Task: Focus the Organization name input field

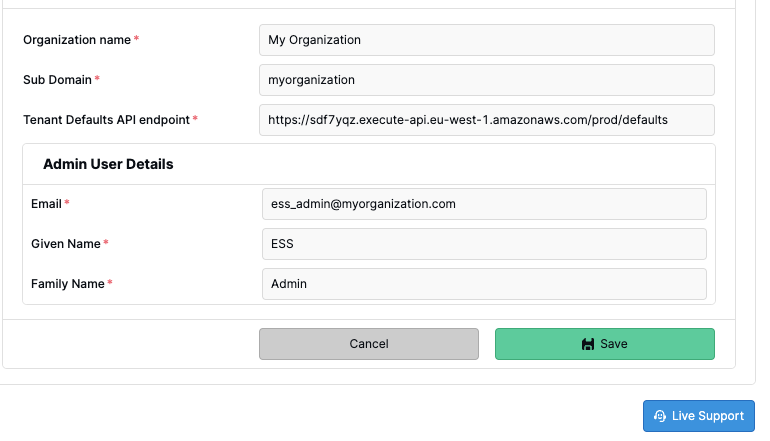Action: pyautogui.click(x=487, y=40)
